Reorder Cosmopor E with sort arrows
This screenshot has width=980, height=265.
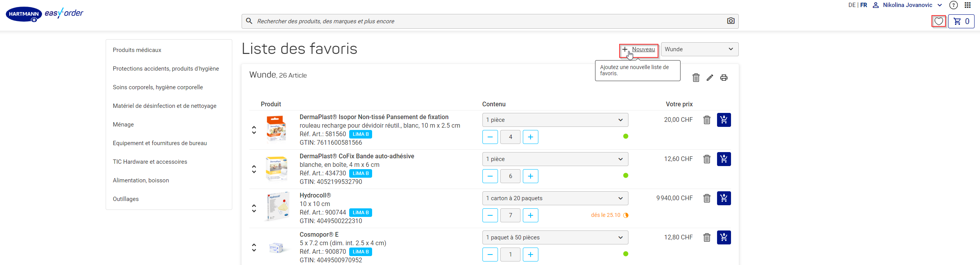click(254, 248)
